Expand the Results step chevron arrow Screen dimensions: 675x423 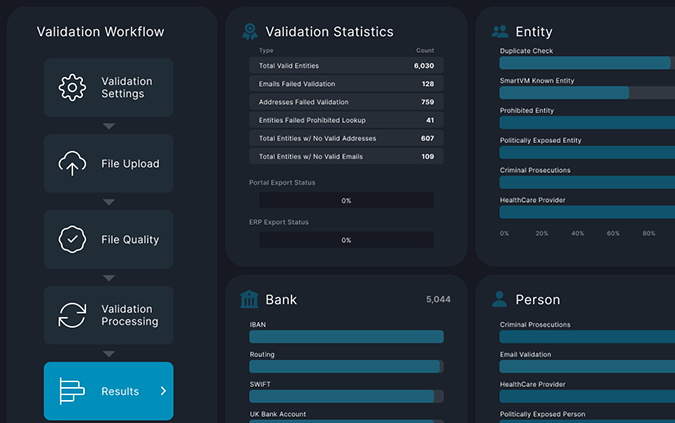(163, 391)
